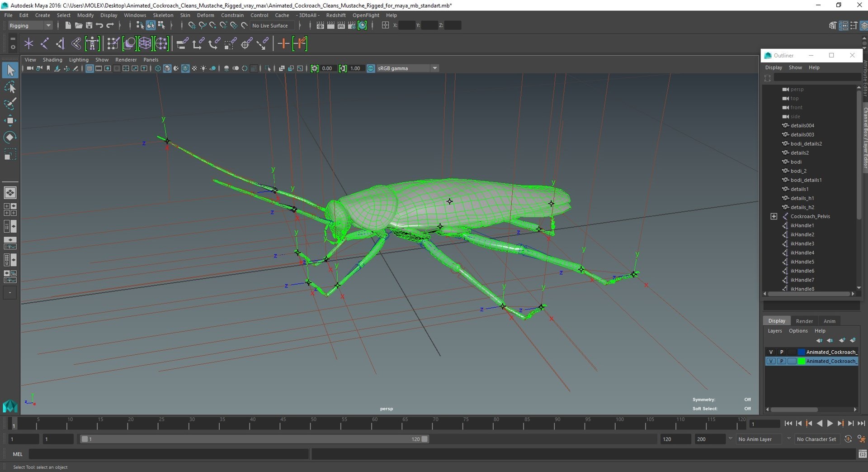Jump to end of playback range

[862, 424]
